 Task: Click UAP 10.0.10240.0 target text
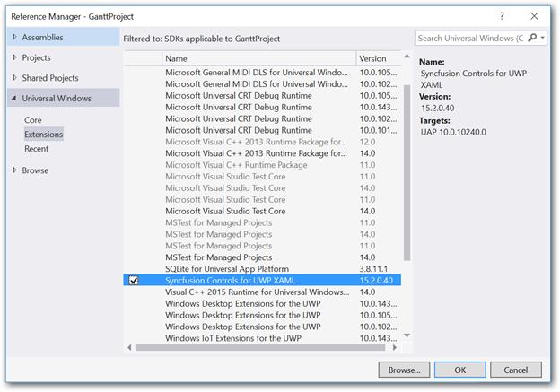tap(453, 132)
